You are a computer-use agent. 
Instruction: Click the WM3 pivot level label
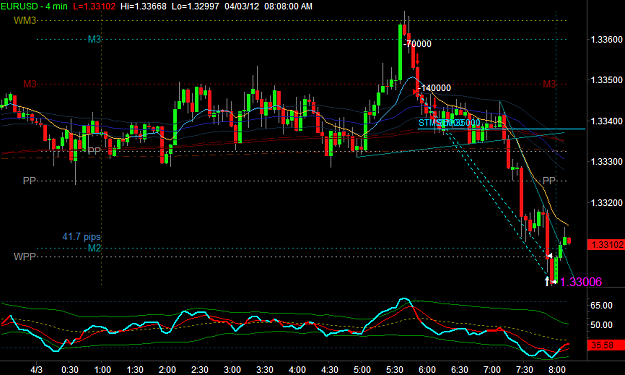(25, 21)
